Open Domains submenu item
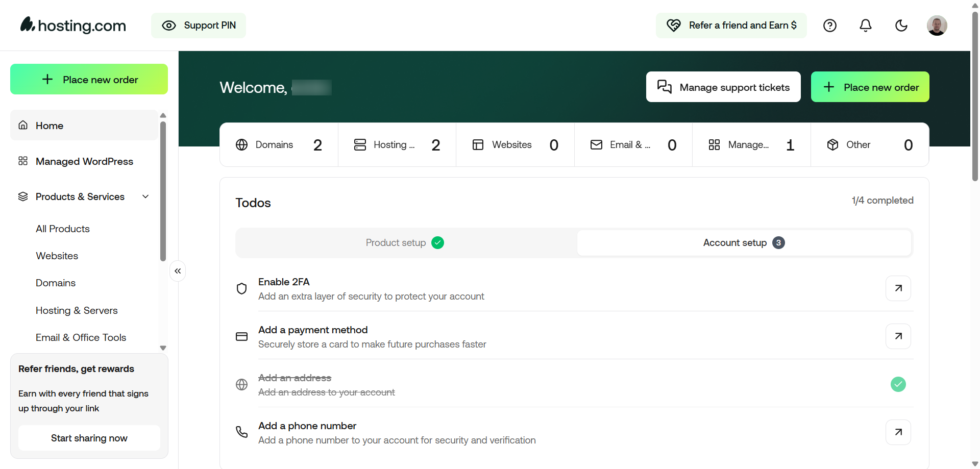 pos(56,283)
